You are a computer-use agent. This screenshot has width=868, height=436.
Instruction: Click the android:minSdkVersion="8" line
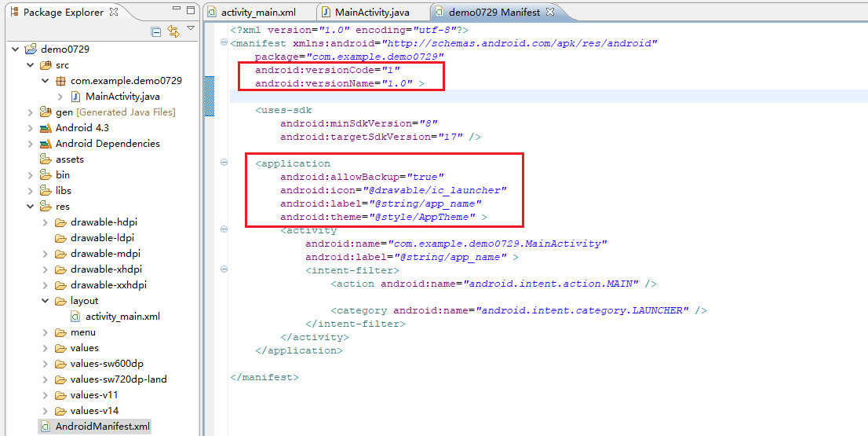[x=359, y=123]
